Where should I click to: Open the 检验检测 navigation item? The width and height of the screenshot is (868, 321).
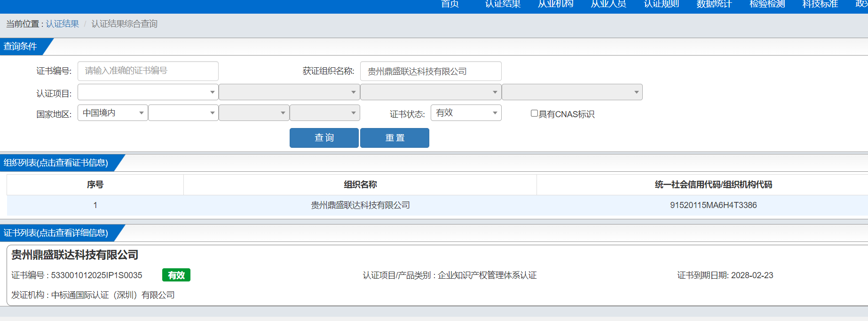[x=767, y=4]
